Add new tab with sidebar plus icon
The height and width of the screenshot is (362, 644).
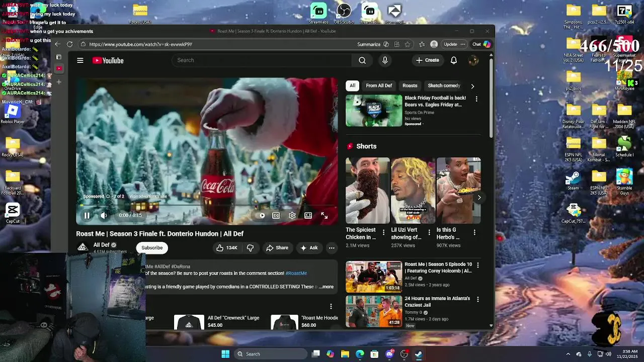(59, 81)
